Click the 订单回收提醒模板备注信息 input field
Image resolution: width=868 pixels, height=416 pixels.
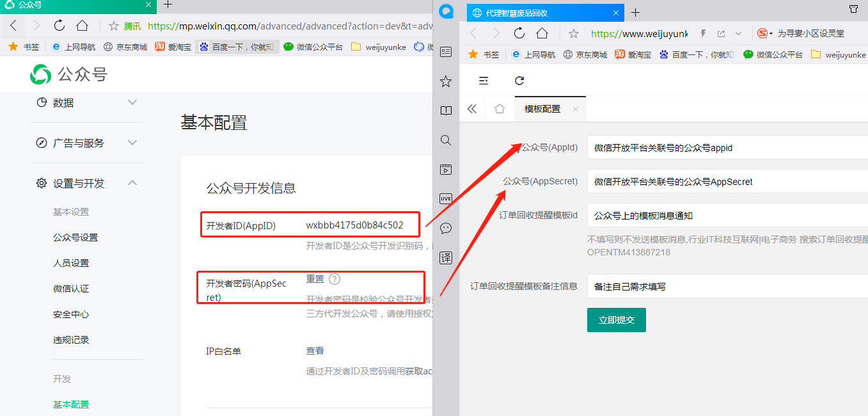click(x=727, y=286)
